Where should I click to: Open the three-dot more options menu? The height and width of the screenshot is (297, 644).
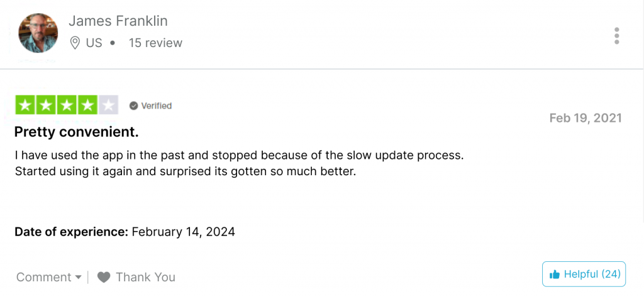click(x=616, y=36)
